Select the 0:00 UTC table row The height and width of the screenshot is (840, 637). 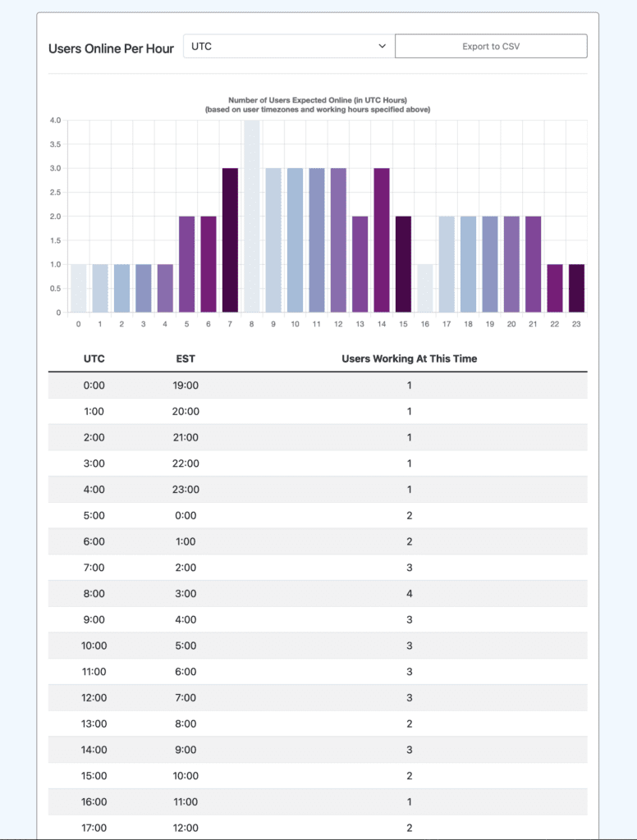click(x=318, y=385)
